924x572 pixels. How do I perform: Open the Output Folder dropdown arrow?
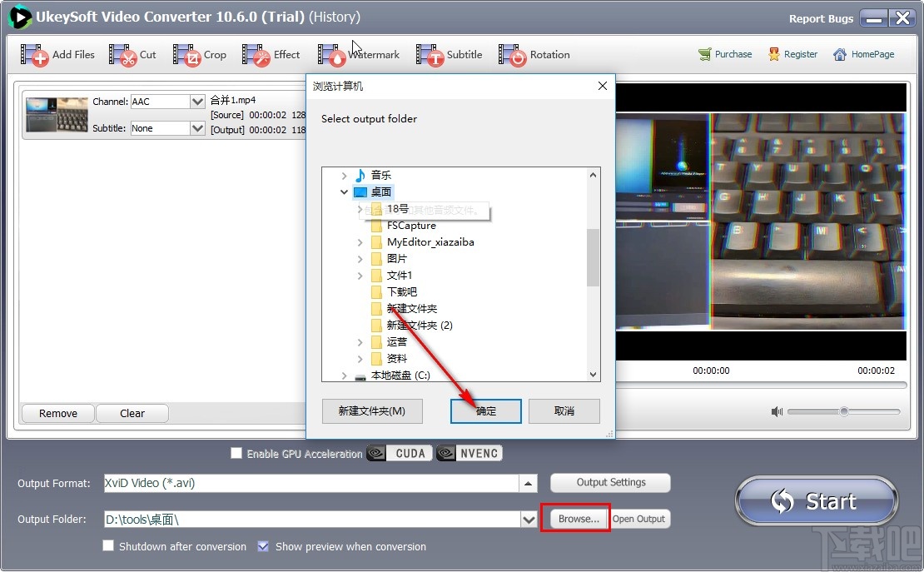pos(529,520)
